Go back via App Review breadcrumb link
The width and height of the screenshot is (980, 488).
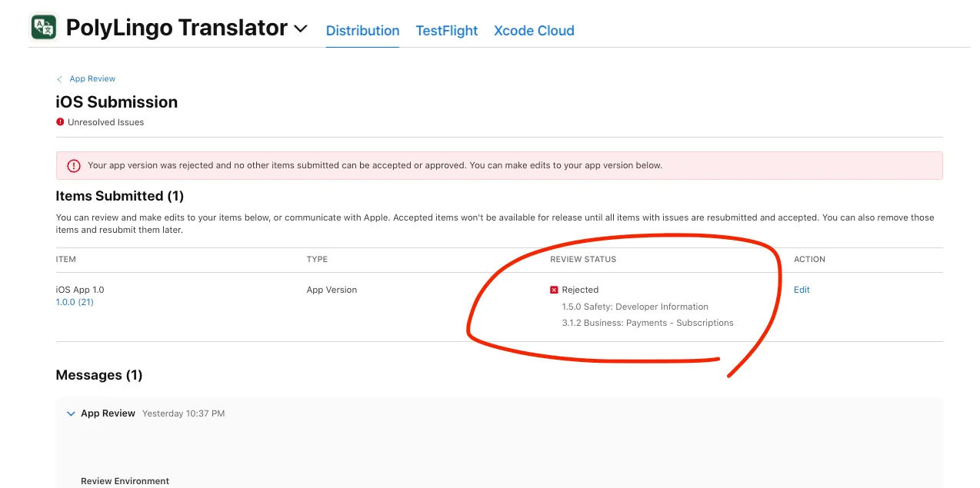pyautogui.click(x=92, y=79)
